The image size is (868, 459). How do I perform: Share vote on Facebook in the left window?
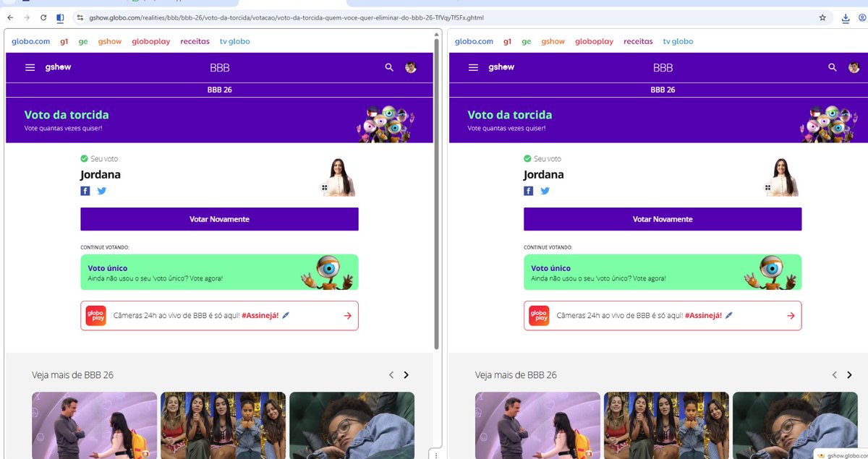click(85, 191)
